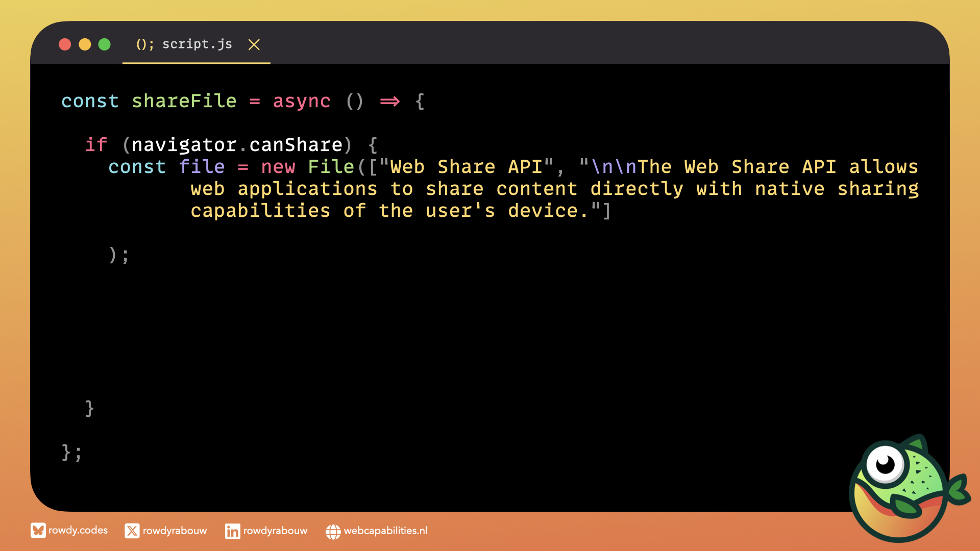Click the globe website icon
The width and height of the screenshot is (980, 551).
point(333,532)
